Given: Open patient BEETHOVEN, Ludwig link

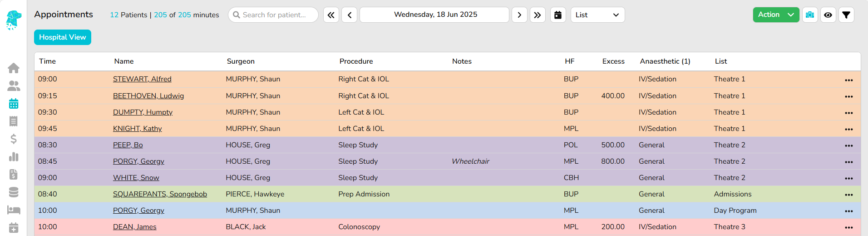Looking at the screenshot, I should point(148,96).
